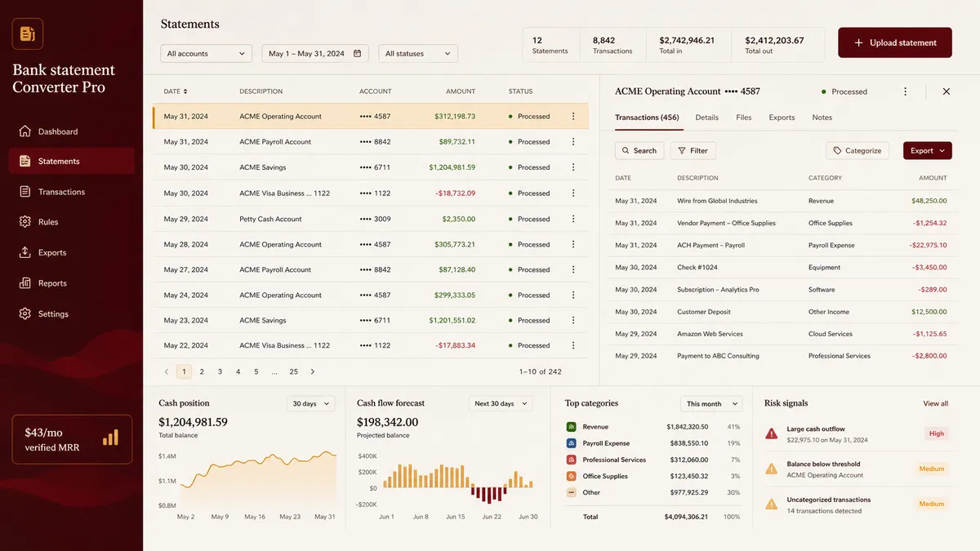Image resolution: width=980 pixels, height=551 pixels.
Task: Click the Reports icon in sidebar
Action: [x=24, y=283]
